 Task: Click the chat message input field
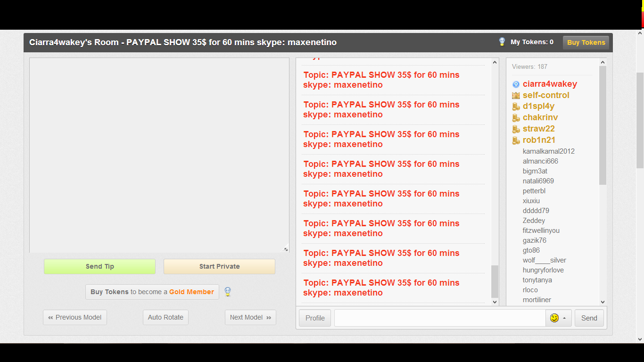click(x=440, y=318)
